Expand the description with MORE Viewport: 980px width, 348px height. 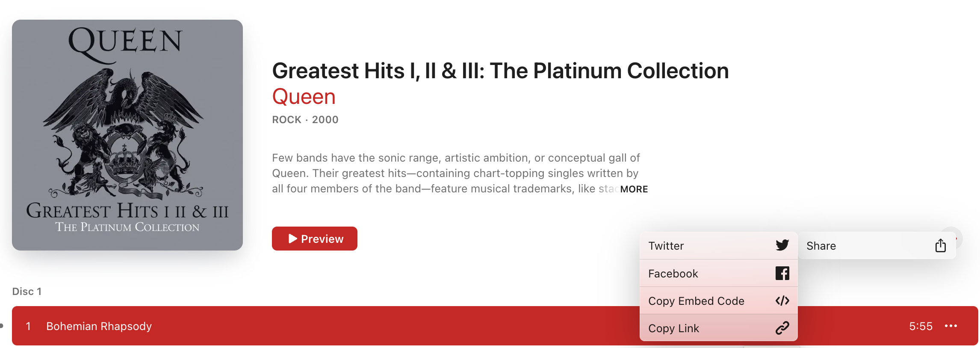pos(634,189)
